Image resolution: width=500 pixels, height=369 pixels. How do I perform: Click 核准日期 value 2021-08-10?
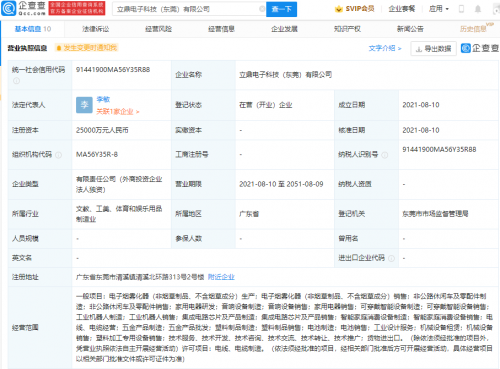pos(421,130)
